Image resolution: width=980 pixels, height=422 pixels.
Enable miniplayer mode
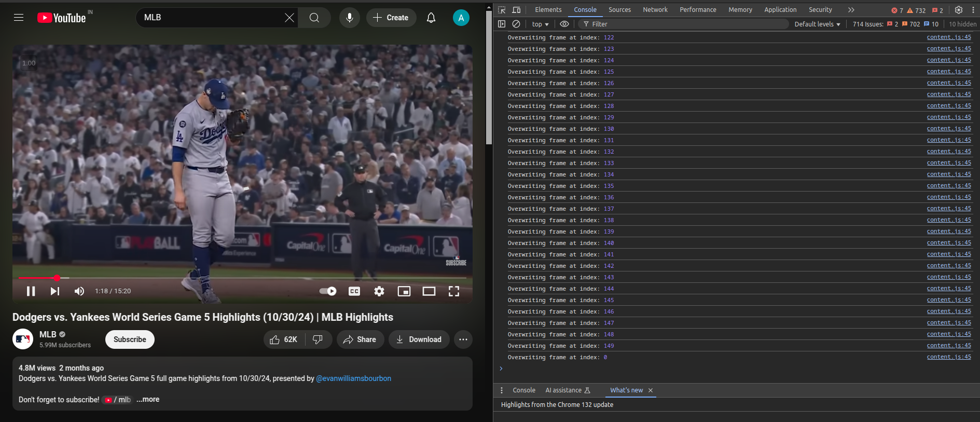pos(404,291)
